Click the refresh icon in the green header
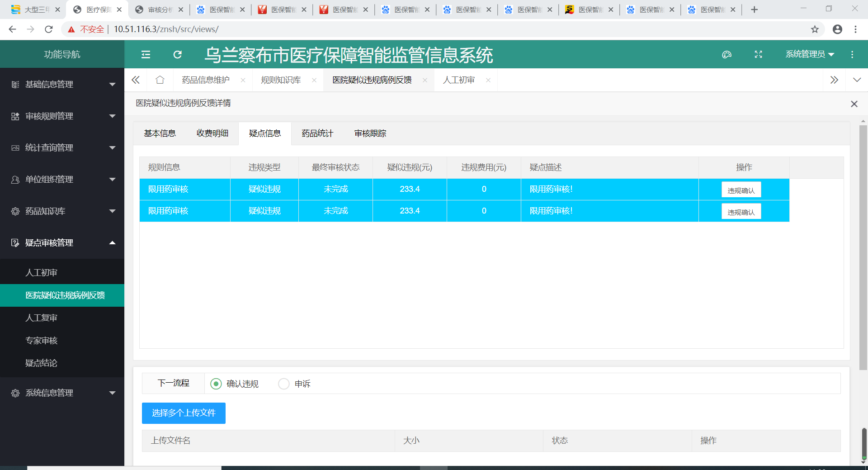The width and height of the screenshot is (868, 470). tap(178, 55)
